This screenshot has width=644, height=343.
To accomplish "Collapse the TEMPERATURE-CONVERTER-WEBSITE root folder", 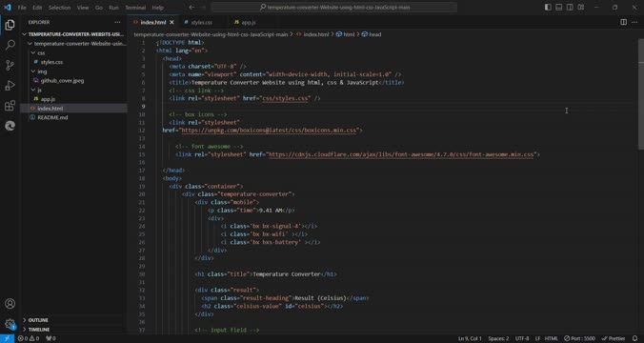I will (74, 34).
